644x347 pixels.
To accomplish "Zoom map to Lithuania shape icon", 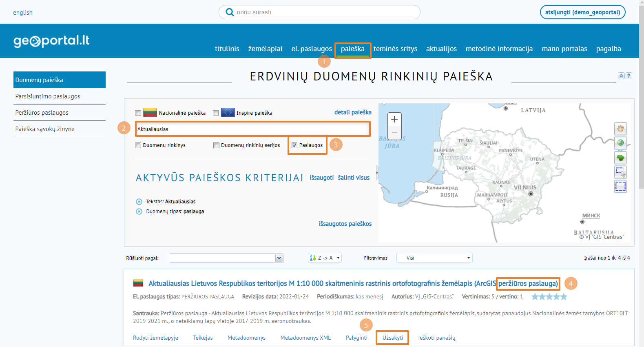I will [620, 158].
